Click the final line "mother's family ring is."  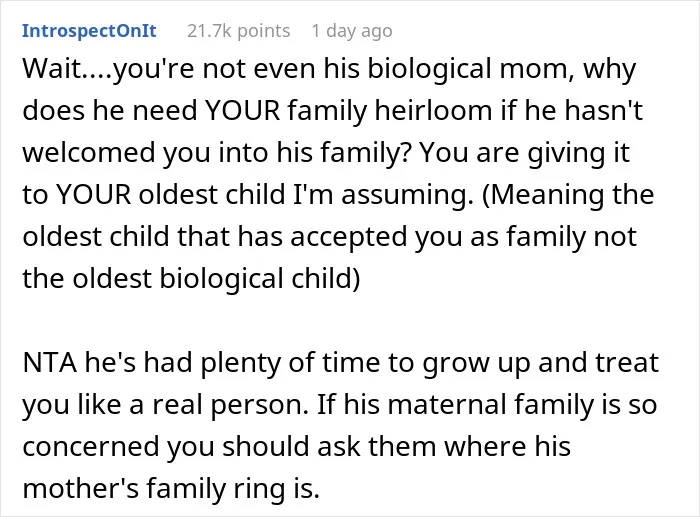coord(171,489)
